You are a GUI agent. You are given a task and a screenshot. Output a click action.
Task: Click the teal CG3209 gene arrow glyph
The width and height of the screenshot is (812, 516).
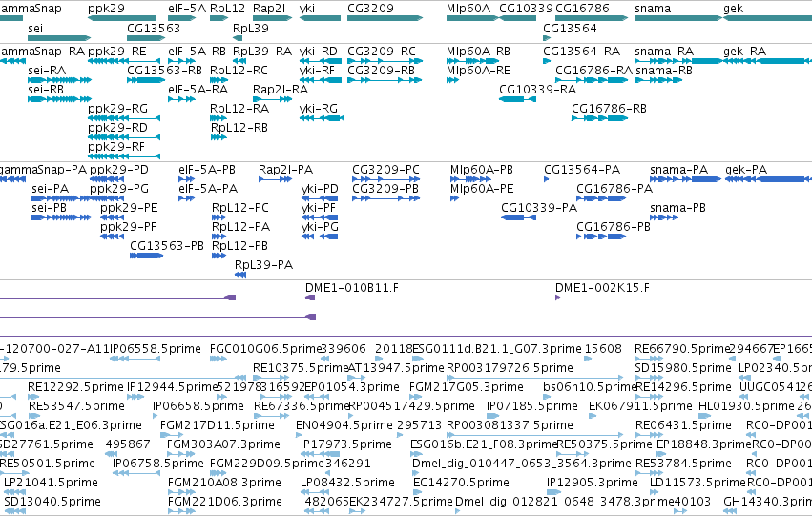385,18
